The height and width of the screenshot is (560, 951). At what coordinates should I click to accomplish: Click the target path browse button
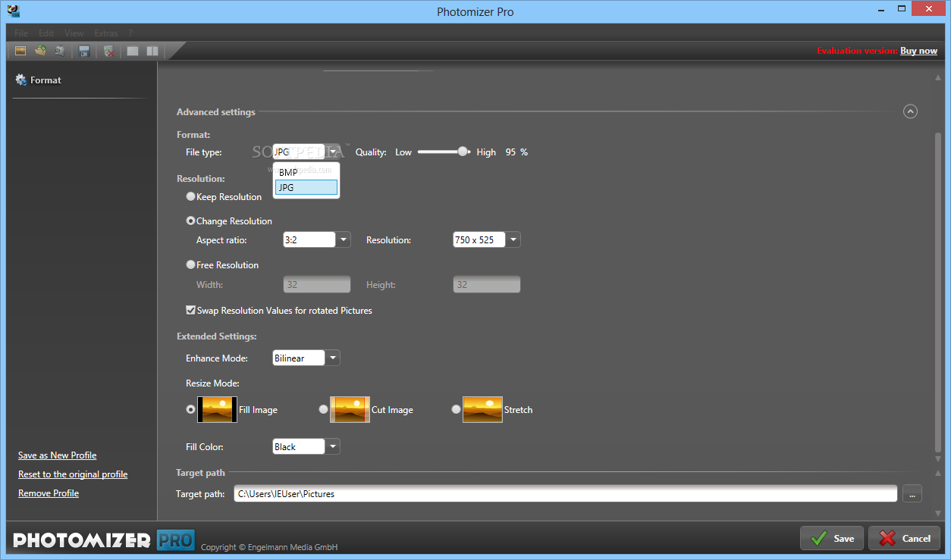pos(912,493)
